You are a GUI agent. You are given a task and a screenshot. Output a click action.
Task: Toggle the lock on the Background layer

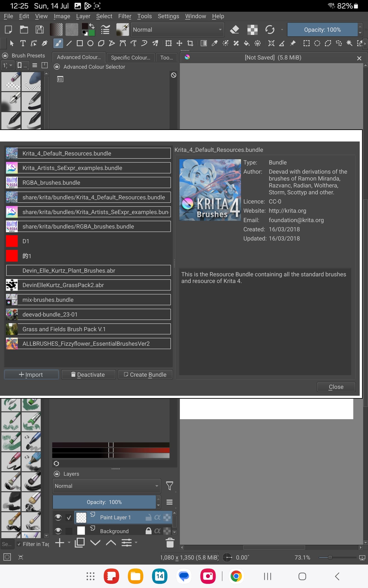[149, 531]
